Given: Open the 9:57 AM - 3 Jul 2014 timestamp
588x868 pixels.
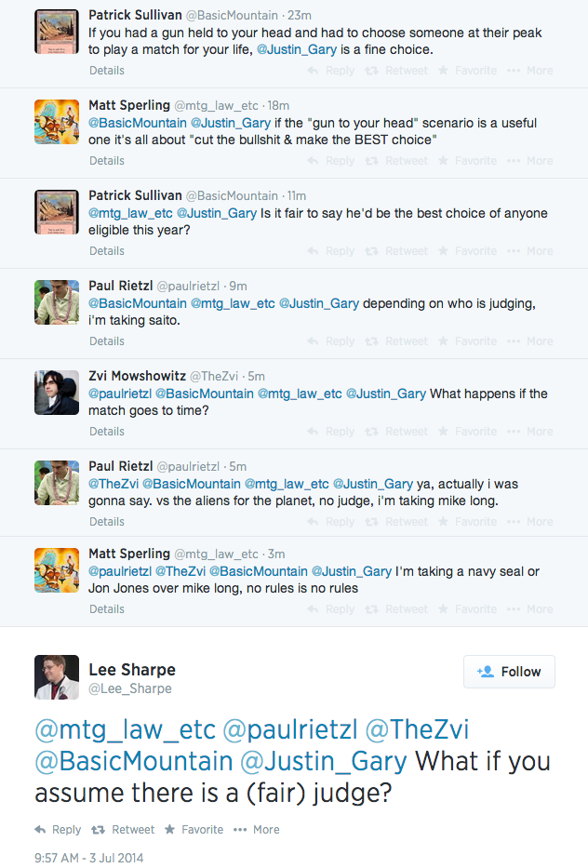Looking at the screenshot, I should 89,858.
